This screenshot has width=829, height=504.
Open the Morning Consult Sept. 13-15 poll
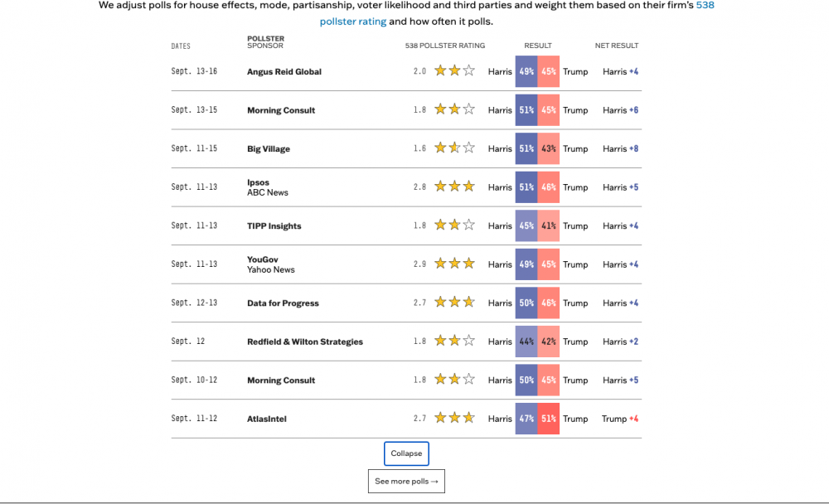click(281, 110)
